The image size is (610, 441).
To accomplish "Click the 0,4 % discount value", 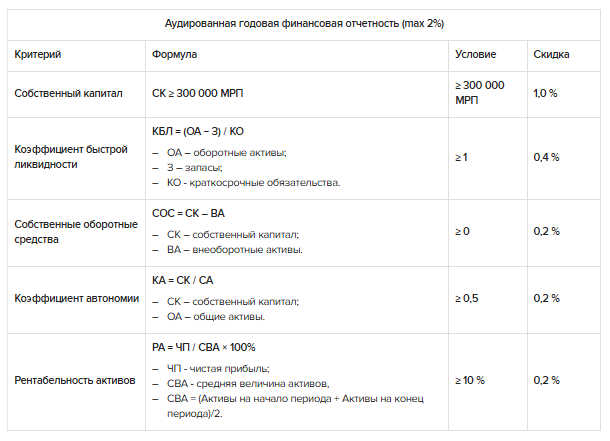I will pos(546,157).
